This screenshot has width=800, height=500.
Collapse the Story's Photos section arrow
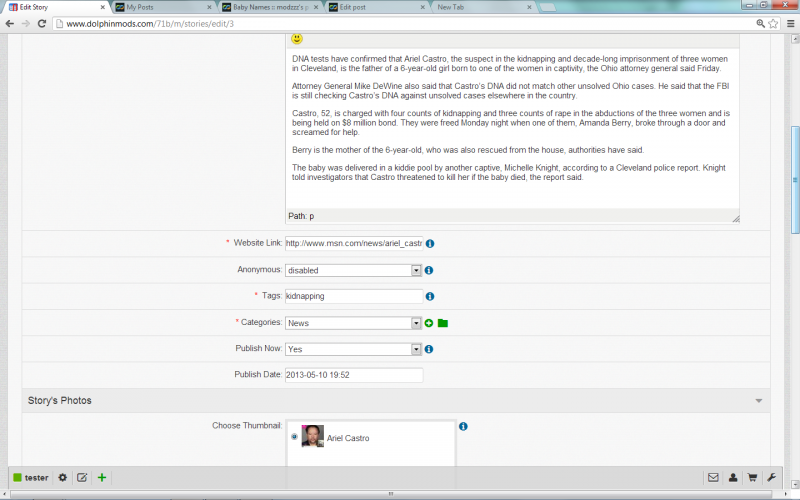point(759,401)
